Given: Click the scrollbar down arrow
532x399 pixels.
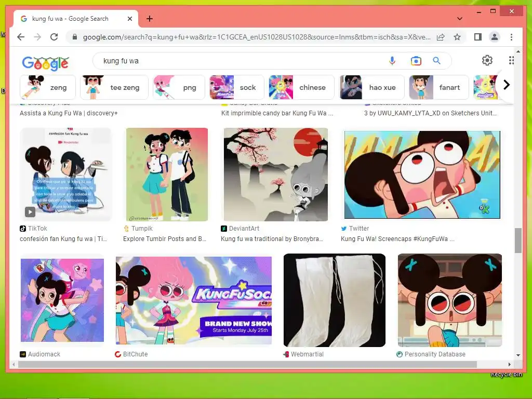Looking at the screenshot, I should 518,355.
